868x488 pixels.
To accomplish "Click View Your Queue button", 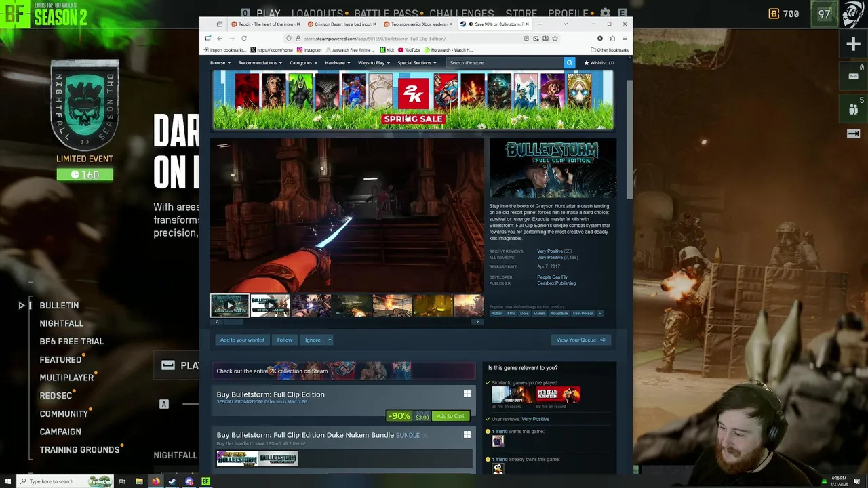I will (581, 340).
